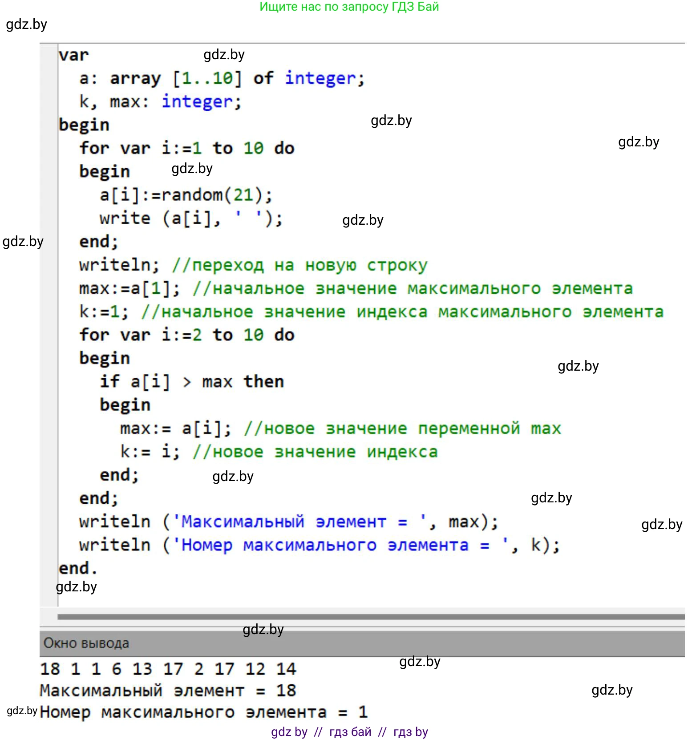Screen dimensions: 700x740
Task: Click the "write (a[i], ' ');" line
Action: tap(190, 218)
